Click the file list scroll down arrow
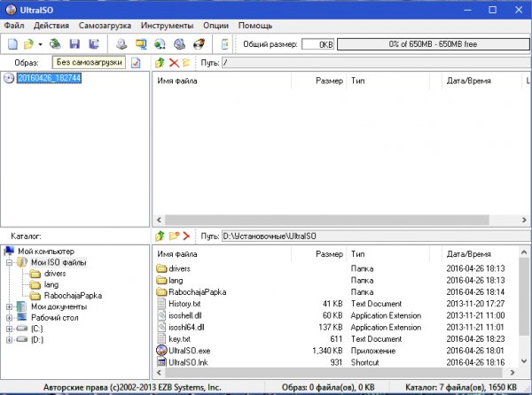532x395 pixels. click(x=524, y=361)
